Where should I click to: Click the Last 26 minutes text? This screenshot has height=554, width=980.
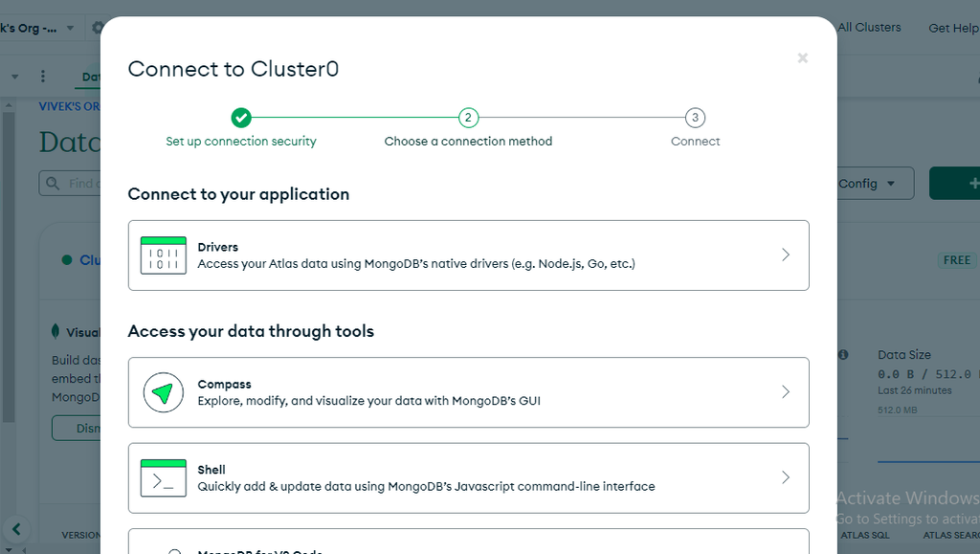click(x=914, y=390)
